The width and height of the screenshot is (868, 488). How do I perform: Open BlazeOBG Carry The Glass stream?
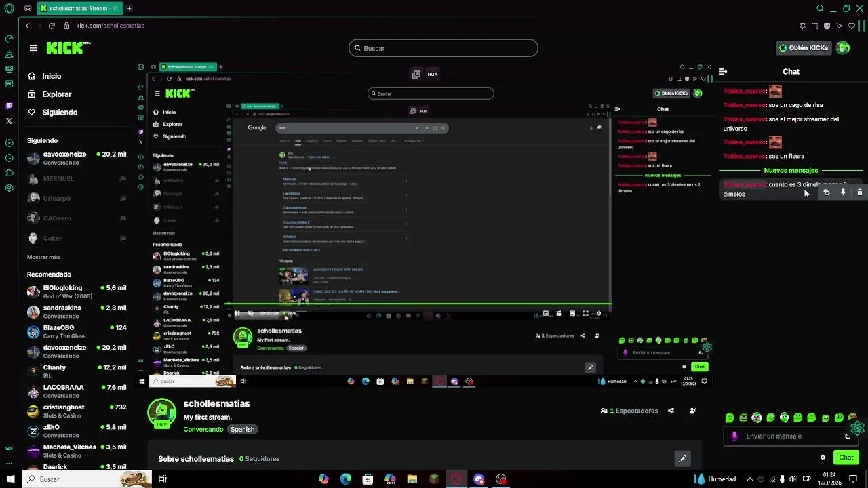point(77,331)
